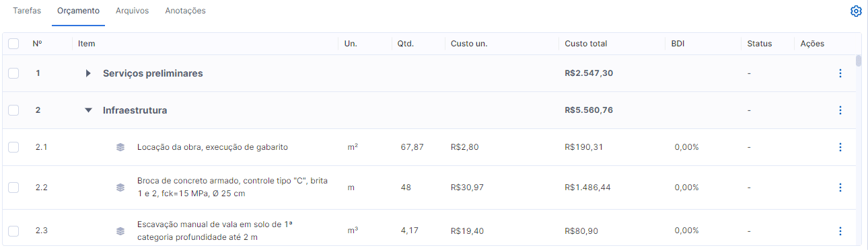Click the Custo total column header
868x250 pixels.
(586, 44)
